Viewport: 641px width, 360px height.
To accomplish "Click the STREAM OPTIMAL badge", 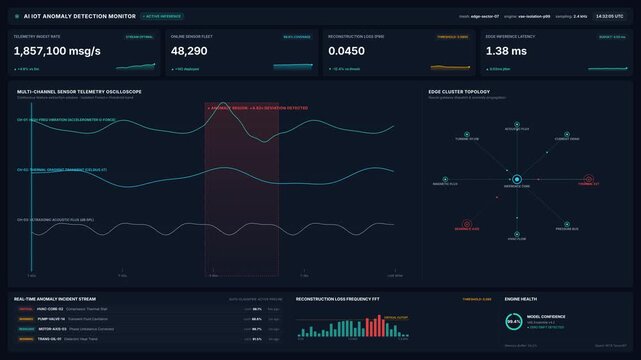I will pyautogui.click(x=139, y=37).
